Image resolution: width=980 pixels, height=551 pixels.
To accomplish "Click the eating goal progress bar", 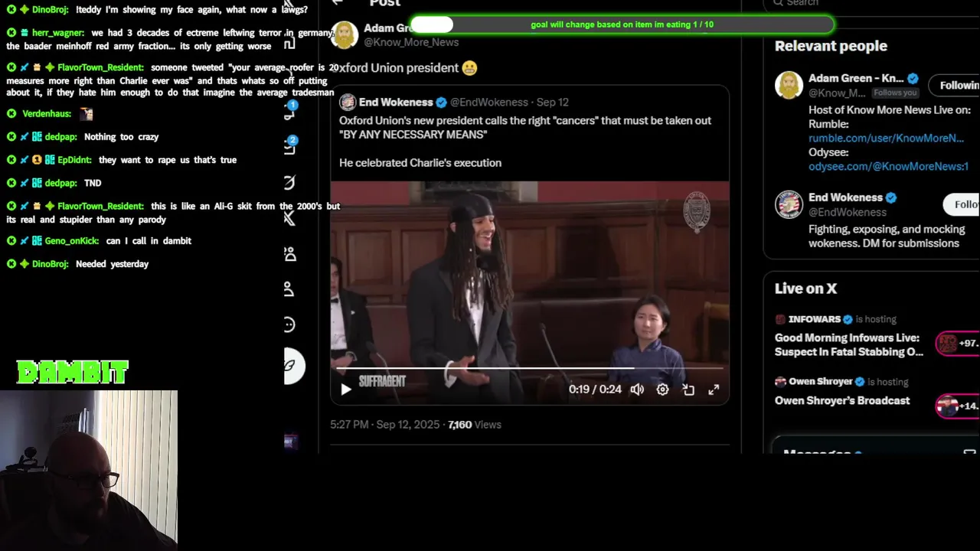I will click(x=622, y=24).
